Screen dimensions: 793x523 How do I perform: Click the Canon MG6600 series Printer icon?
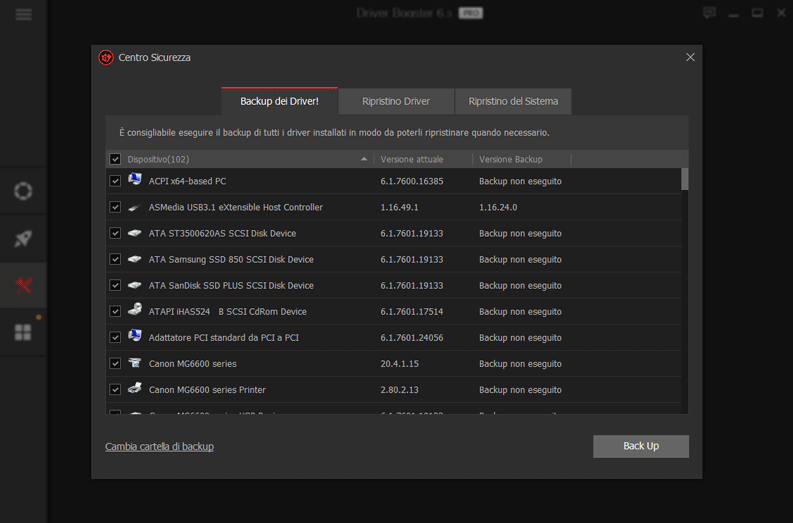[135, 388]
